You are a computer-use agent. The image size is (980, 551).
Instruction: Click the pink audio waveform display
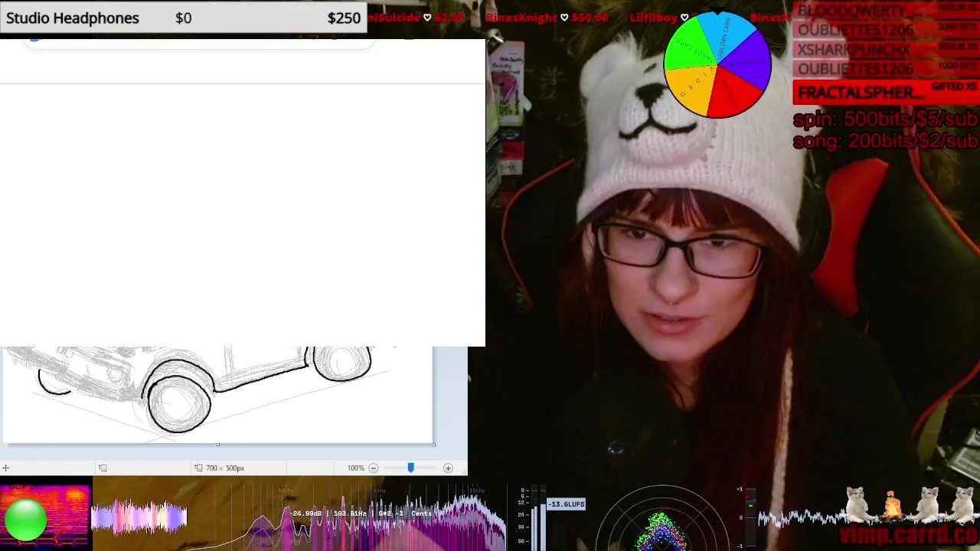139,517
